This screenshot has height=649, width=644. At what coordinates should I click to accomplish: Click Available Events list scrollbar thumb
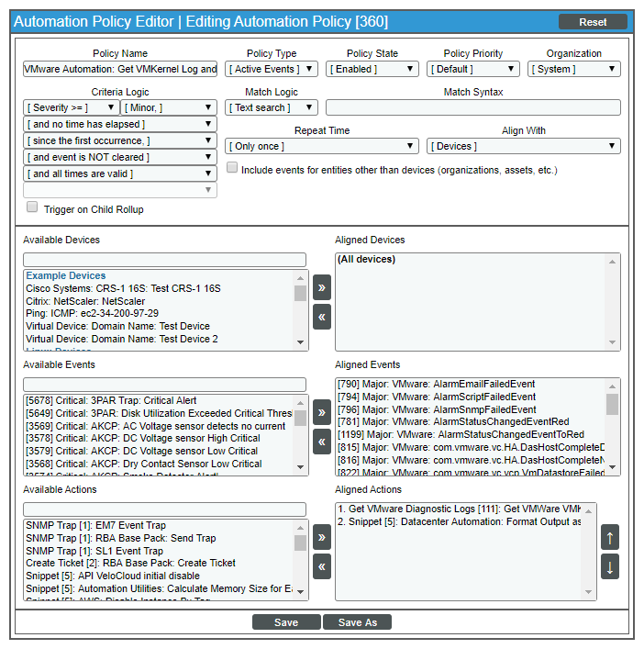[x=300, y=418]
